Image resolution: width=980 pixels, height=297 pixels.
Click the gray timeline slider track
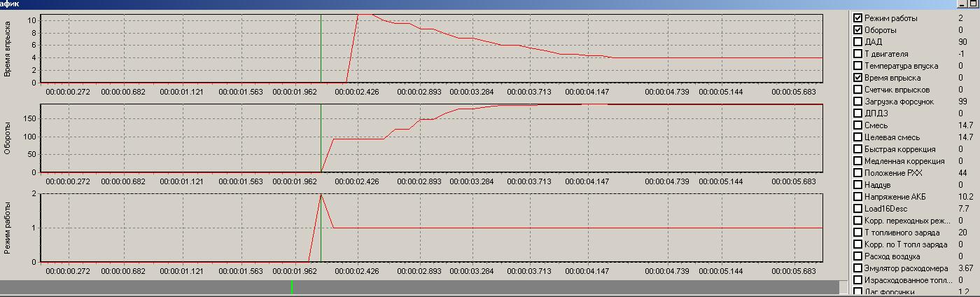420,287
